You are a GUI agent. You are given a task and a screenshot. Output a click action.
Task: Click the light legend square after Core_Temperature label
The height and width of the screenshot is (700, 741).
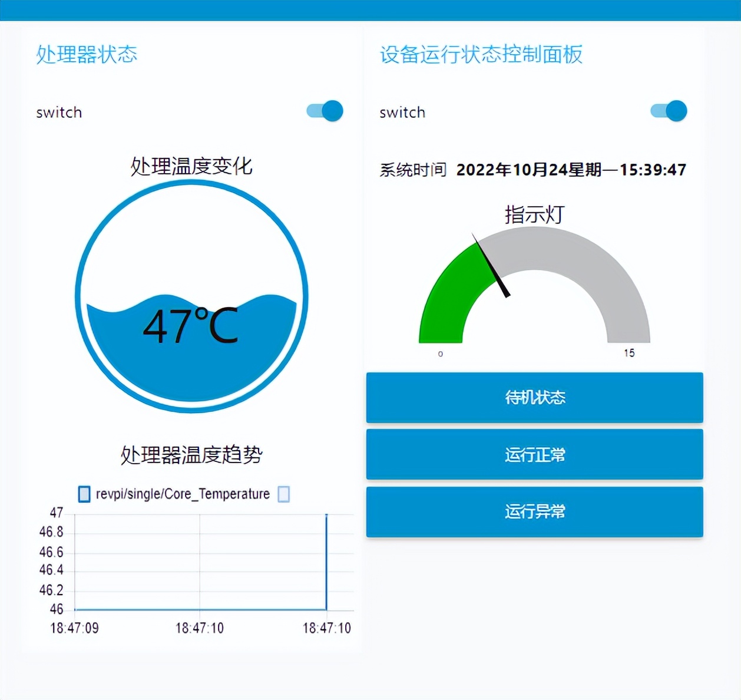(x=283, y=495)
